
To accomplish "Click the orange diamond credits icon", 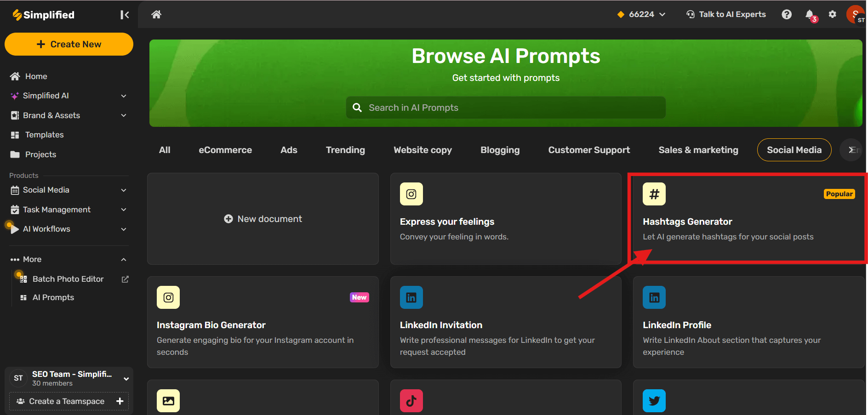I will point(621,14).
